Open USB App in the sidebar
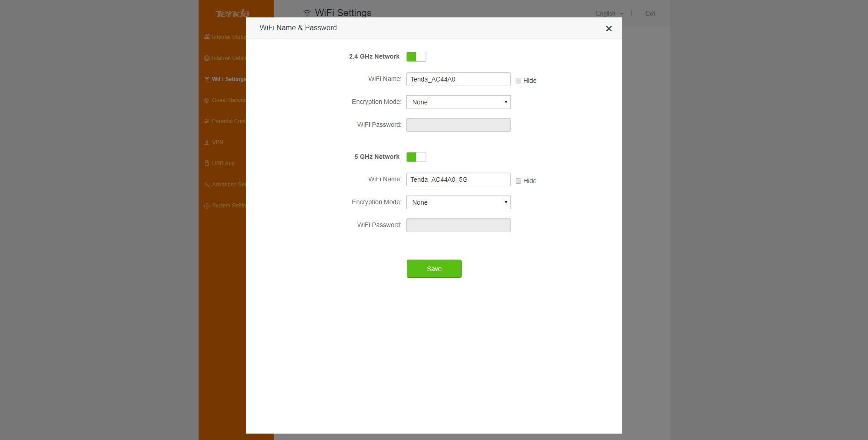The width and height of the screenshot is (868, 440). (x=219, y=163)
